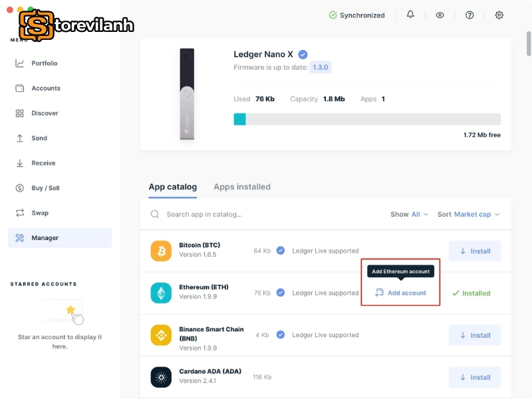Click the Ledger Nano X verified badge
Viewport: 532px width, 399px height.
click(303, 55)
